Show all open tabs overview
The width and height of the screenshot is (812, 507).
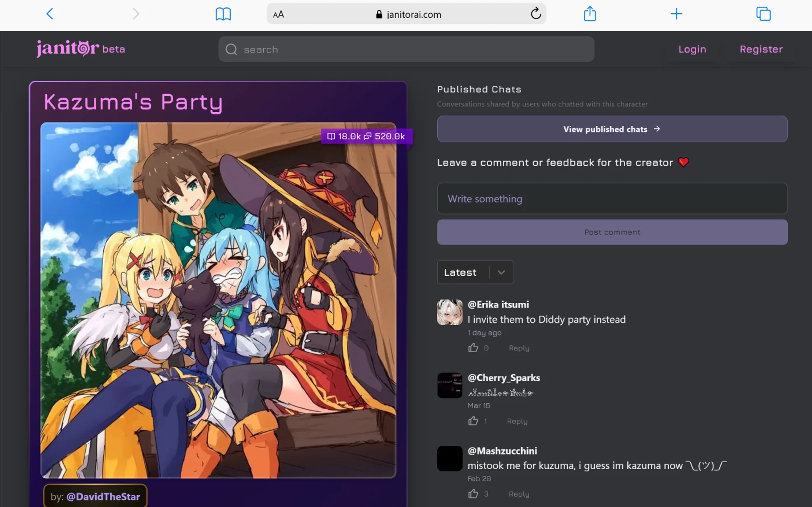pos(763,14)
